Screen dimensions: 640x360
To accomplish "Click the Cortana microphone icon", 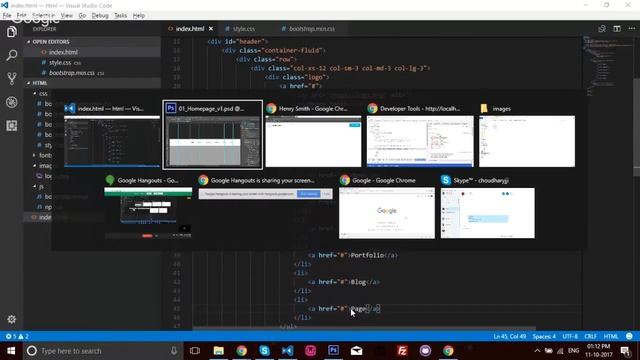I will click(174, 351).
